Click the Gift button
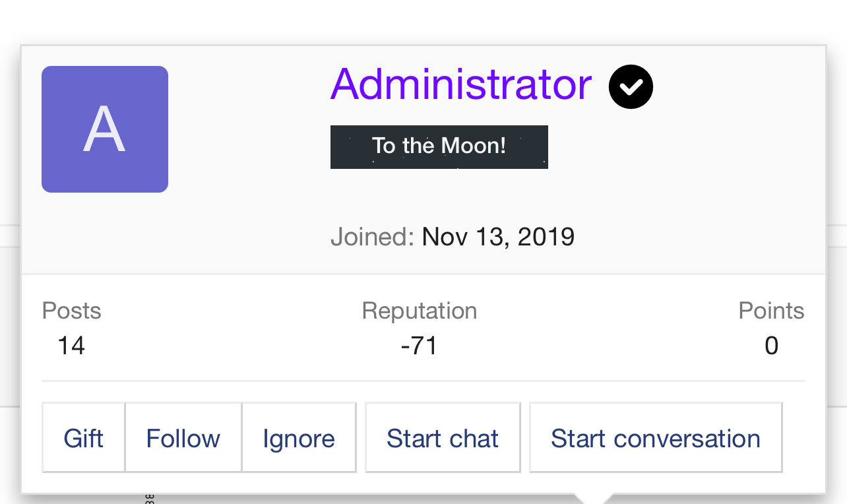The image size is (847, 504). pyautogui.click(x=84, y=438)
